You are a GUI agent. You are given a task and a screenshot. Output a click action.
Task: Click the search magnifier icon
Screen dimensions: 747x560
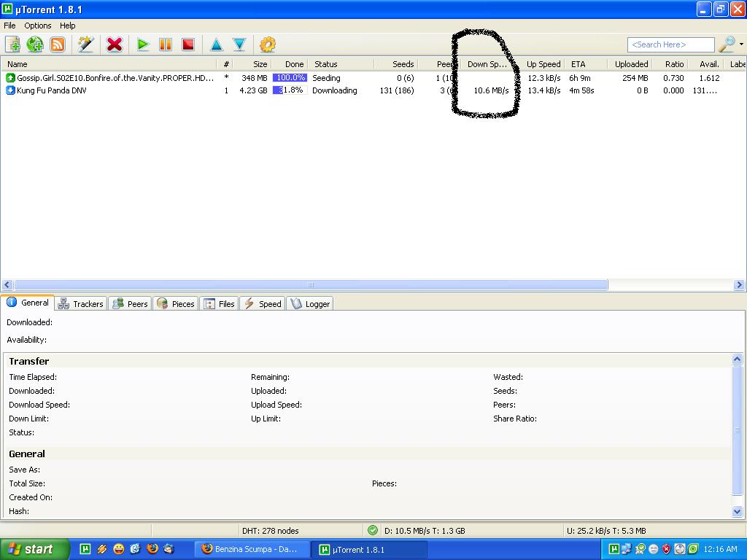pos(727,44)
